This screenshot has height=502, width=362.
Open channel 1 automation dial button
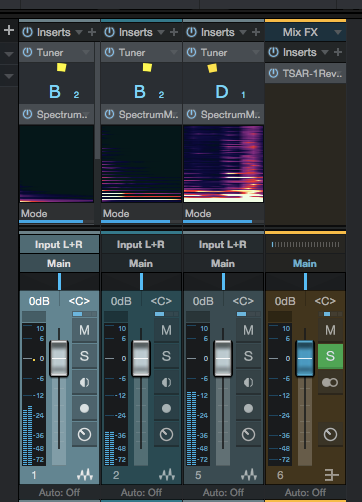[84, 434]
